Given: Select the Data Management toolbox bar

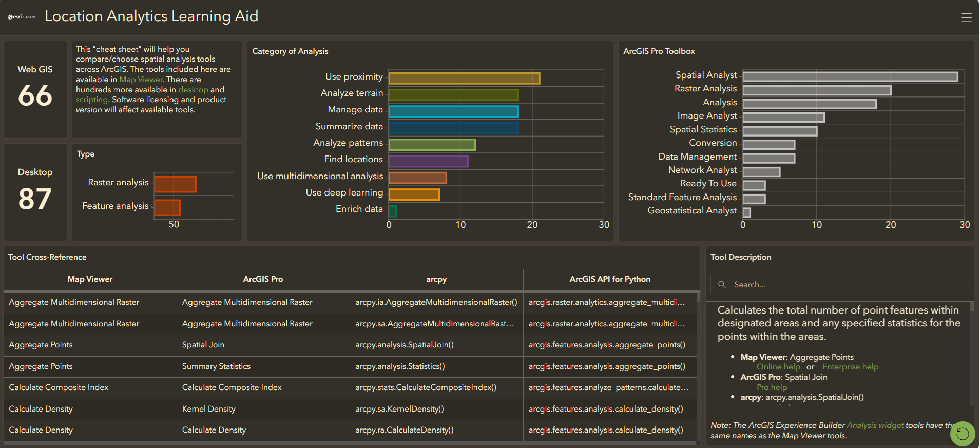Looking at the screenshot, I should tap(768, 159).
